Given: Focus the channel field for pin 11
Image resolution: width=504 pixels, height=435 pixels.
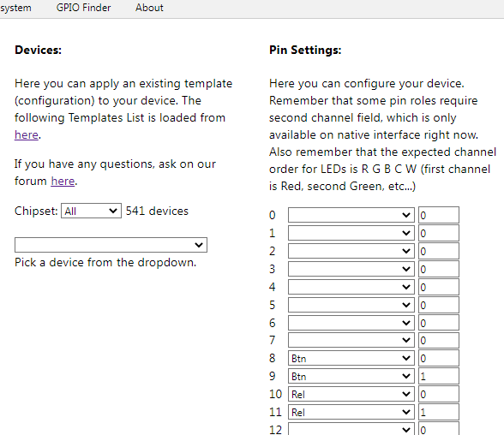Looking at the screenshot, I should pyautogui.click(x=439, y=412).
